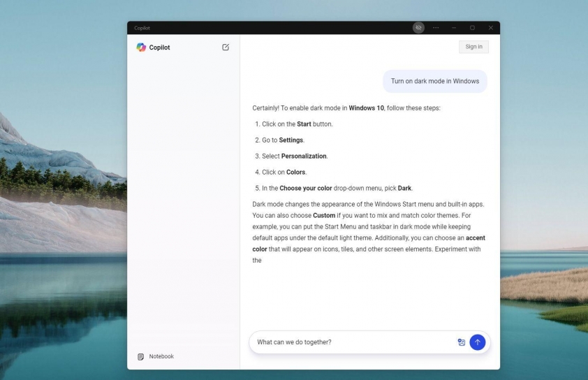Screen dimensions: 588x380
Task: Click the bold "Windows 10" text in reply
Action: [x=366, y=108]
